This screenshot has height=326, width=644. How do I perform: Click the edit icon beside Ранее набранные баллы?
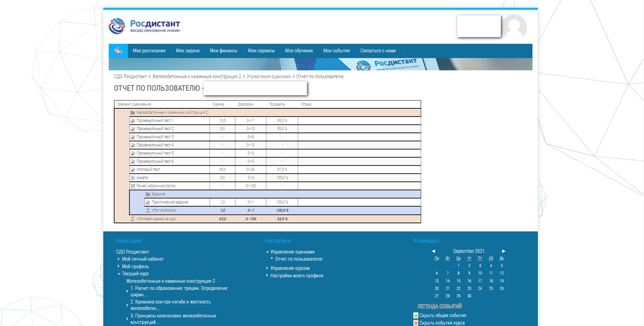[x=133, y=186]
